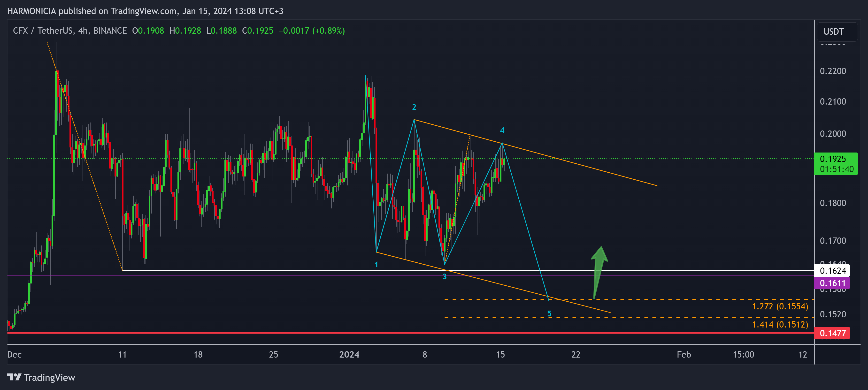The image size is (868, 390).
Task: Click the 0.2100 price axis label
Action: [x=833, y=102]
